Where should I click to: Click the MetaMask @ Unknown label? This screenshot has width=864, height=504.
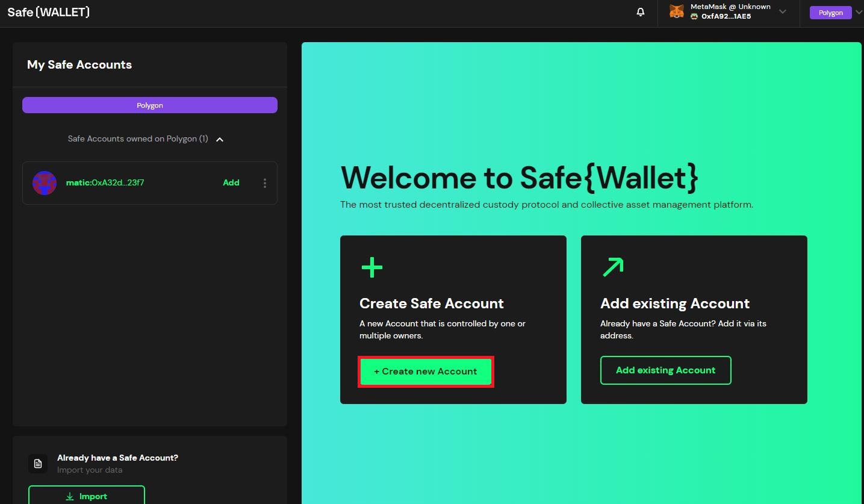[x=730, y=7]
